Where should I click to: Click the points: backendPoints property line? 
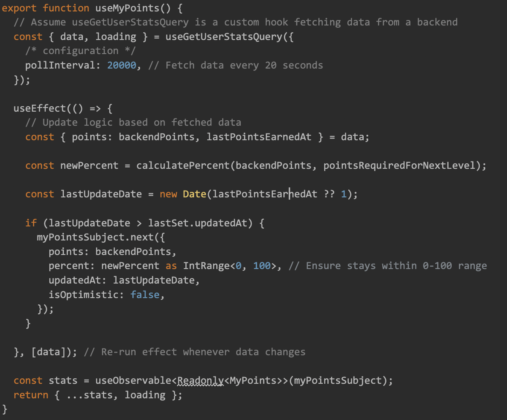(112, 252)
